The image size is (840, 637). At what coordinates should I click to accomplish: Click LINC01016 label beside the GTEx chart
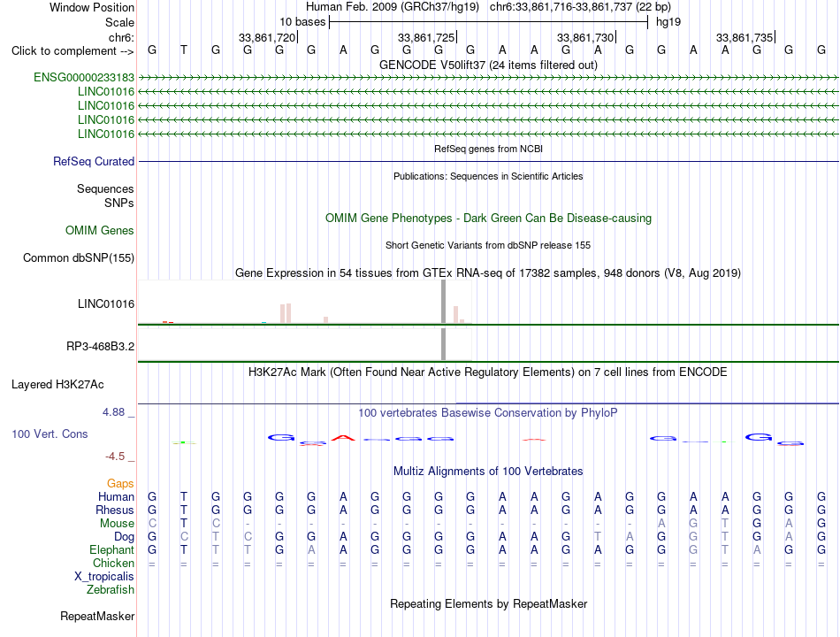105,304
